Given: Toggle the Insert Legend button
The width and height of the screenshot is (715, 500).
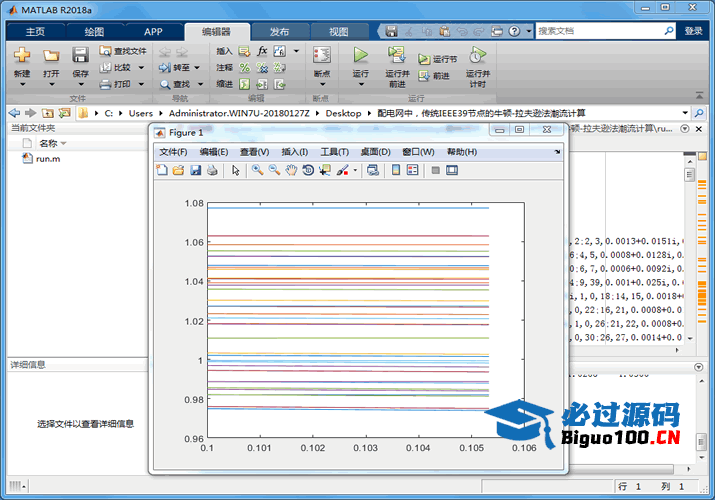Looking at the screenshot, I should [412, 171].
